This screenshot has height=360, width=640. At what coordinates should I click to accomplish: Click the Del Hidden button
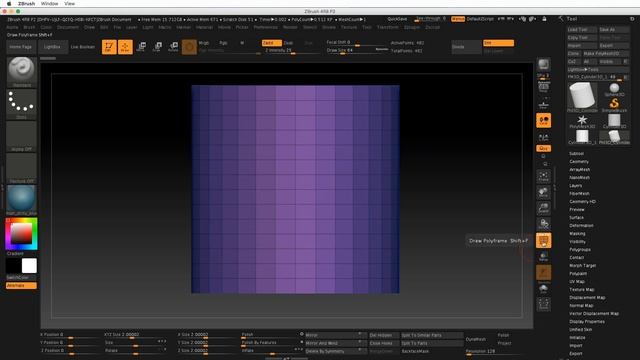(384, 335)
